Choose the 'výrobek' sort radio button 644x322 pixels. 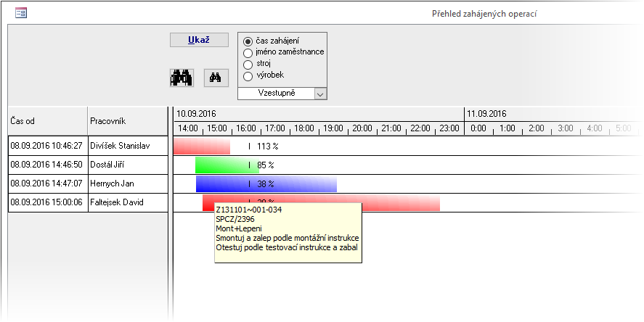248,76
